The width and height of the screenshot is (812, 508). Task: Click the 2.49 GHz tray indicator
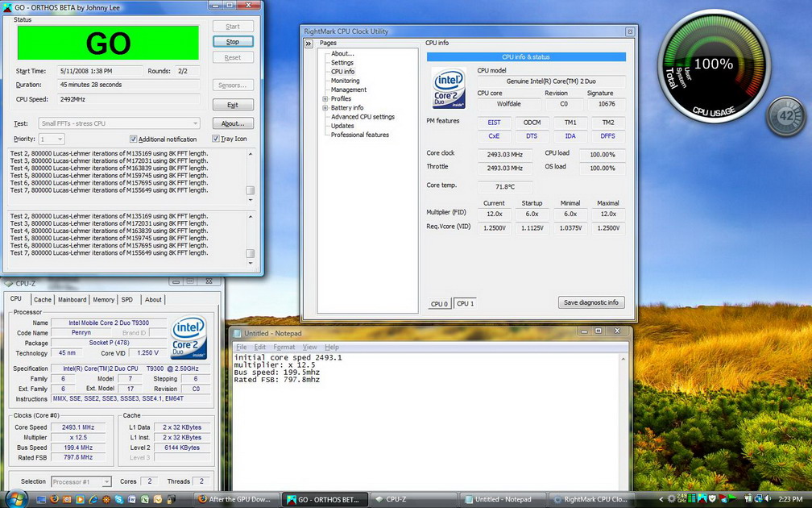click(681, 498)
